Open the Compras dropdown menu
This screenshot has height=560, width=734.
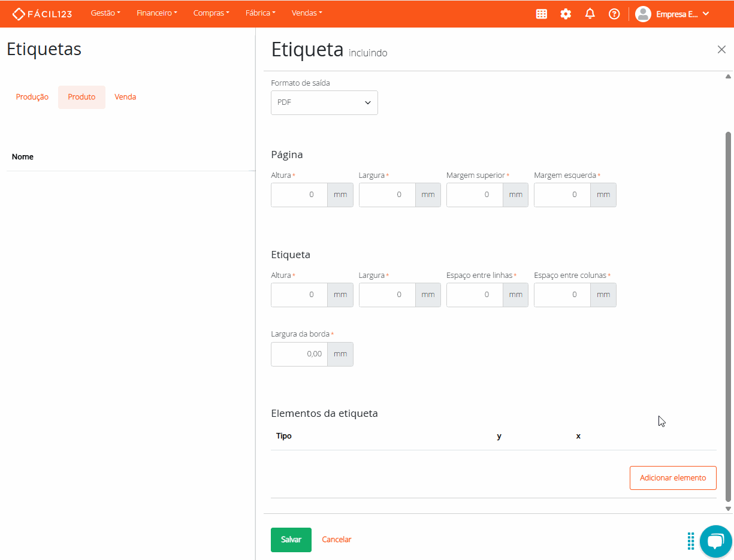(x=211, y=13)
